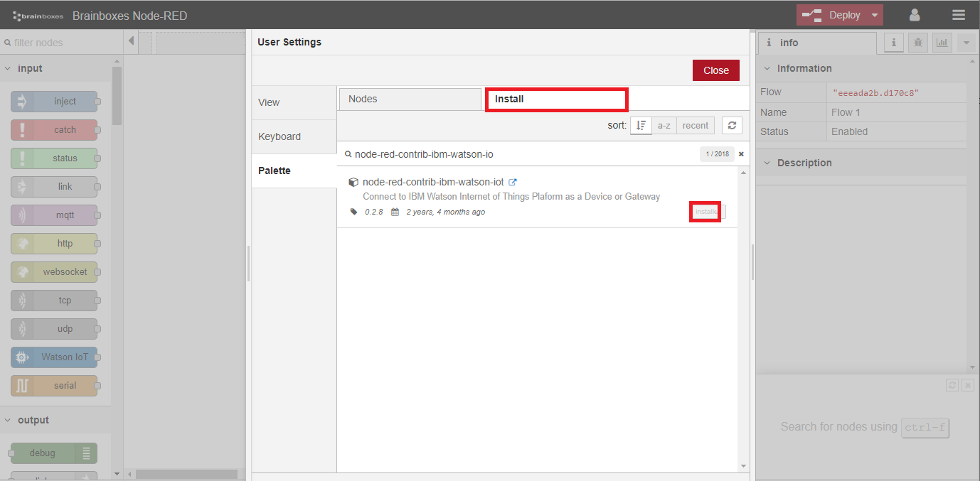Sort search results by recent

tap(695, 125)
